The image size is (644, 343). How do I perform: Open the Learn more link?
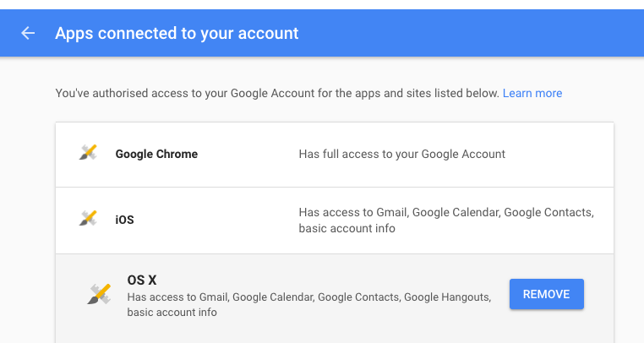(x=532, y=93)
